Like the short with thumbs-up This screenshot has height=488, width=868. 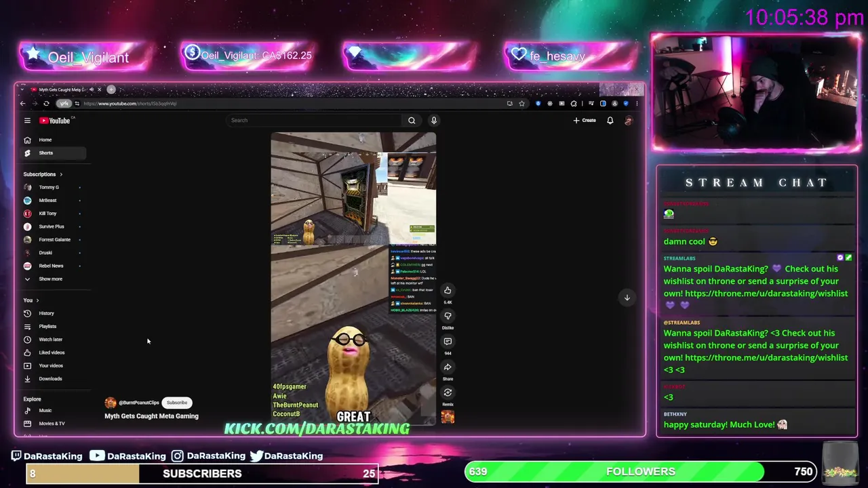(448, 291)
